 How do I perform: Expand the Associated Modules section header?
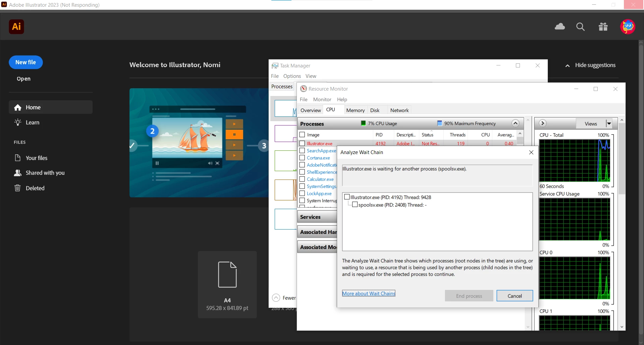click(317, 247)
